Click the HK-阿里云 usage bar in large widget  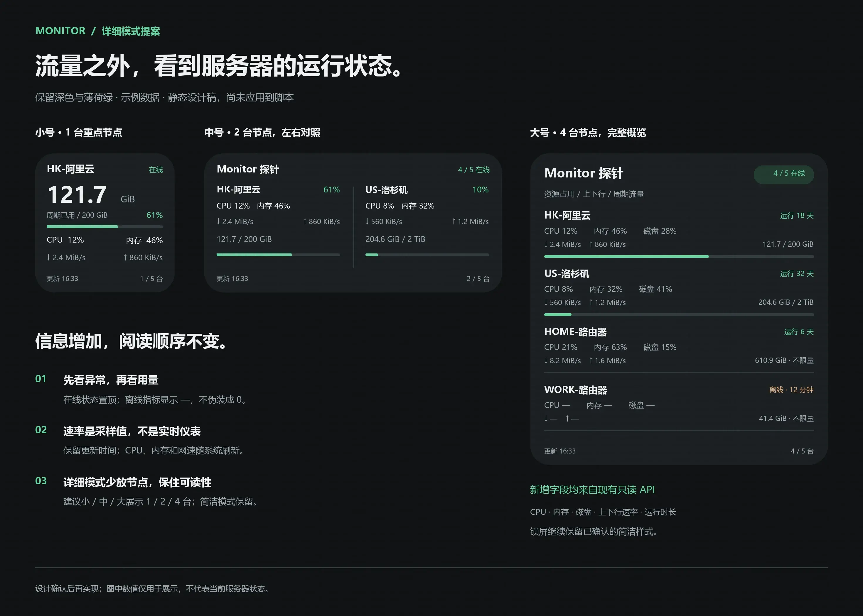click(679, 257)
